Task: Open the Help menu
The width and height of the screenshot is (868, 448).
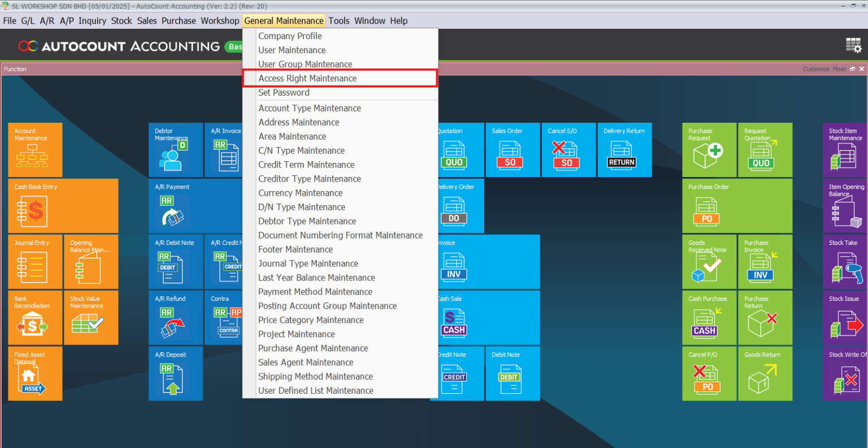Action: tap(398, 21)
